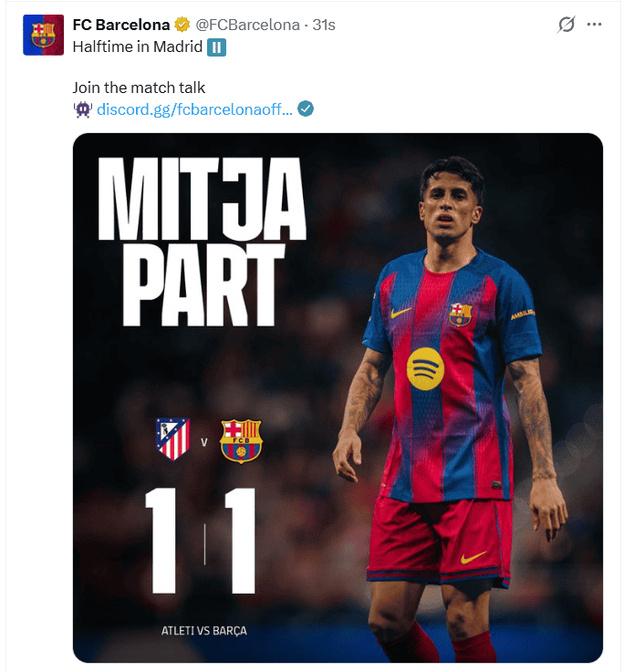Click the Grok slashed-circle icon
This screenshot has width=634, height=672.
pos(566,26)
